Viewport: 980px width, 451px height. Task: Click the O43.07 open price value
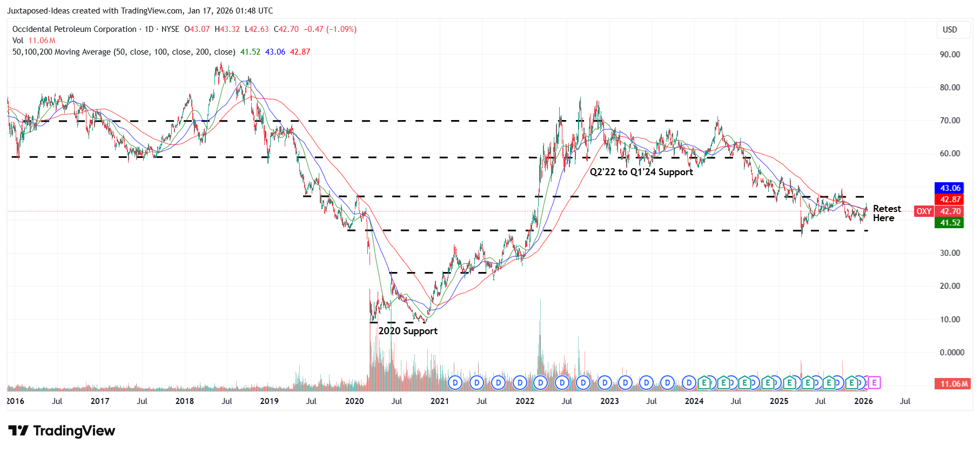[x=197, y=29]
